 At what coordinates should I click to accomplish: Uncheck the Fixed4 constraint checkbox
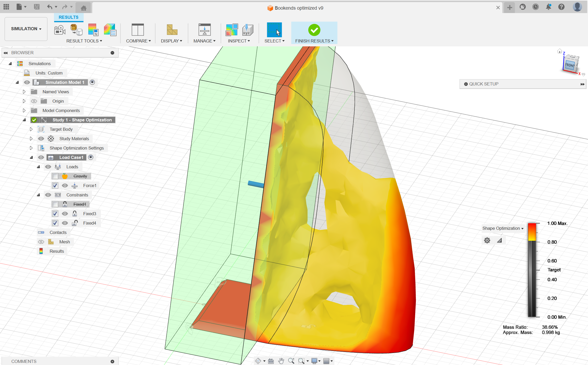pyautogui.click(x=55, y=223)
